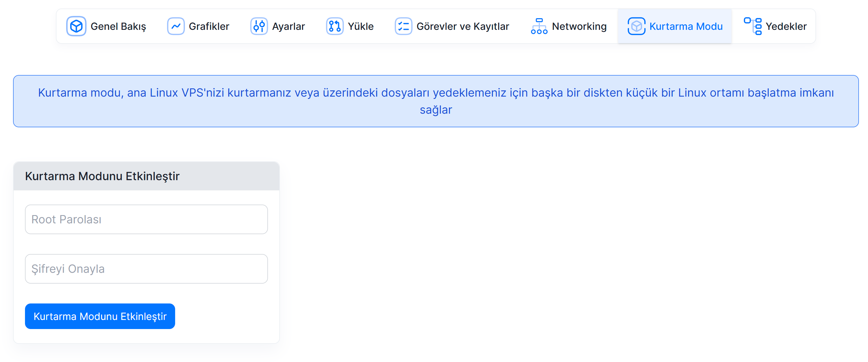This screenshot has height=362, width=868.
Task: Click the blue Kurtarma Modunu Etkinleştir button
Action: [x=100, y=316]
